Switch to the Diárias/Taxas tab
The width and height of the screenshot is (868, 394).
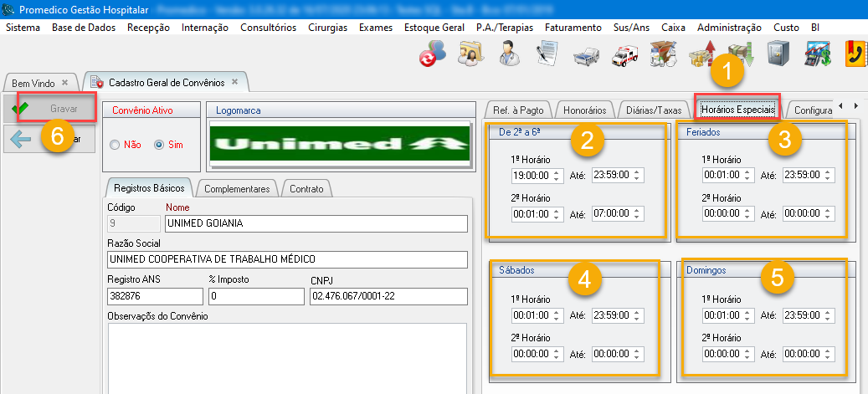point(653,110)
